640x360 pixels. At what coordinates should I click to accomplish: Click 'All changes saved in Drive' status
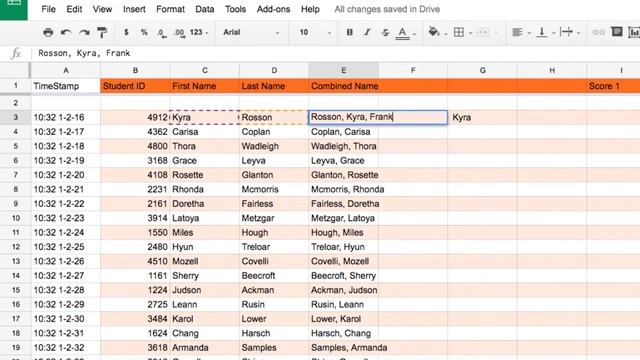point(387,9)
